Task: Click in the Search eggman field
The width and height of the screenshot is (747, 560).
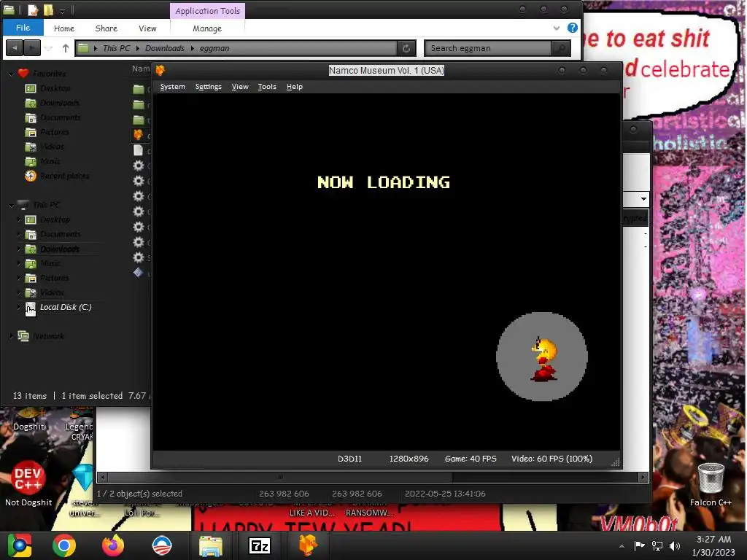Action: (x=488, y=48)
